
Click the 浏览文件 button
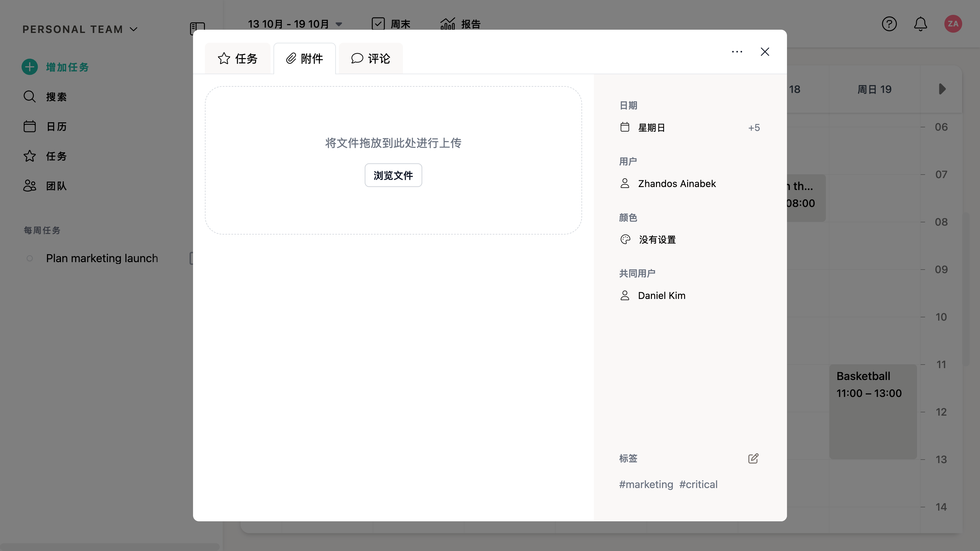(393, 175)
